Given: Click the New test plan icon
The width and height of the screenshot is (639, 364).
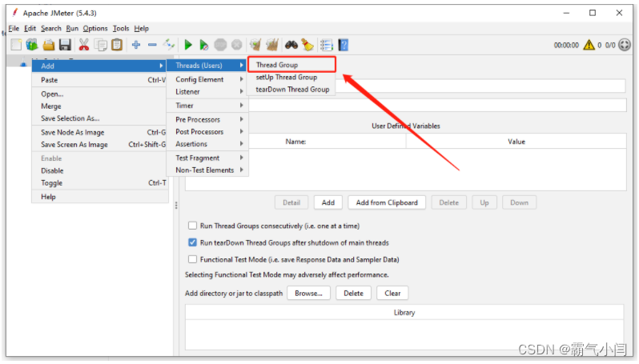Looking at the screenshot, I should pyautogui.click(x=16, y=45).
